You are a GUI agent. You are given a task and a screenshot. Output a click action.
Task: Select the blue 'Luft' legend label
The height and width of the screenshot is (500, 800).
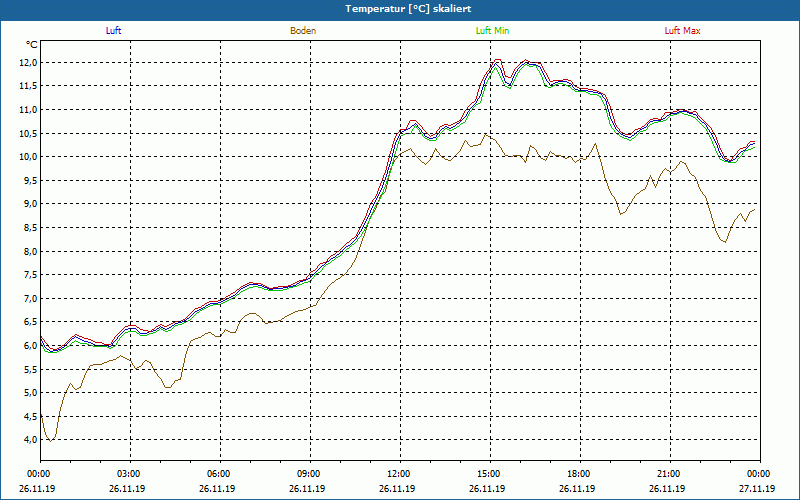[x=113, y=31]
